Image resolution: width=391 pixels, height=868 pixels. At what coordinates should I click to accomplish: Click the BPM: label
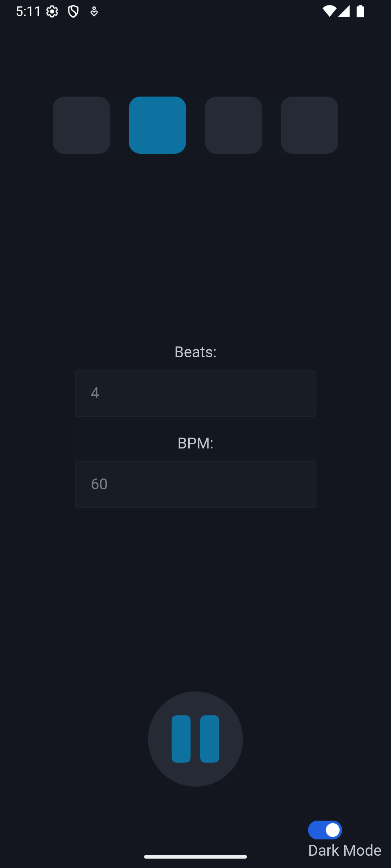click(195, 443)
